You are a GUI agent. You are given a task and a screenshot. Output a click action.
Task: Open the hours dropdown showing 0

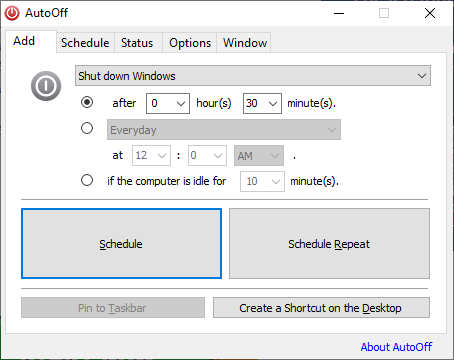(168, 103)
